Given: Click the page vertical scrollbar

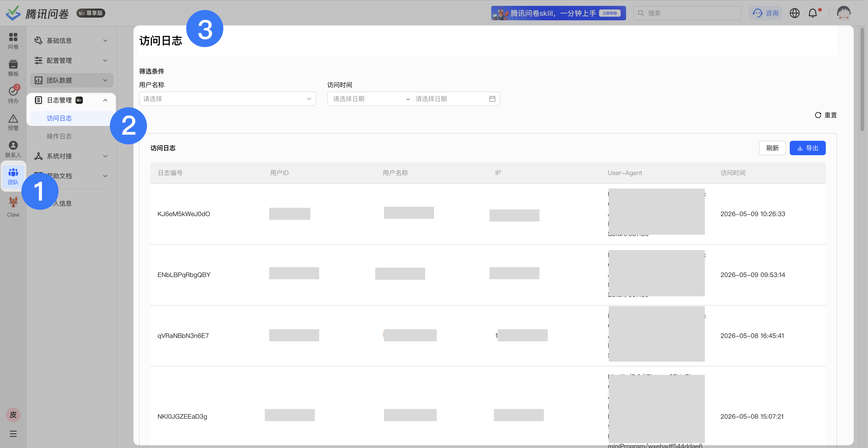Looking at the screenshot, I should click(x=862, y=79).
